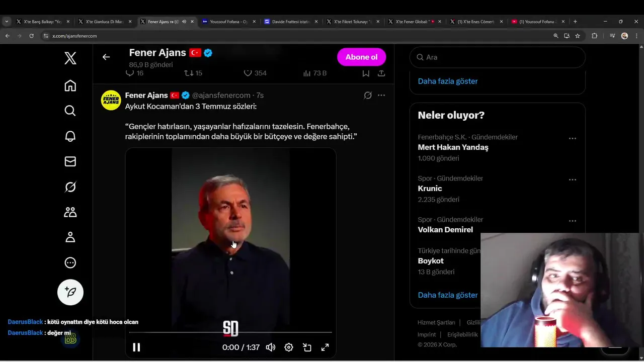
Task: Open a new browser tab
Action: pos(575,22)
